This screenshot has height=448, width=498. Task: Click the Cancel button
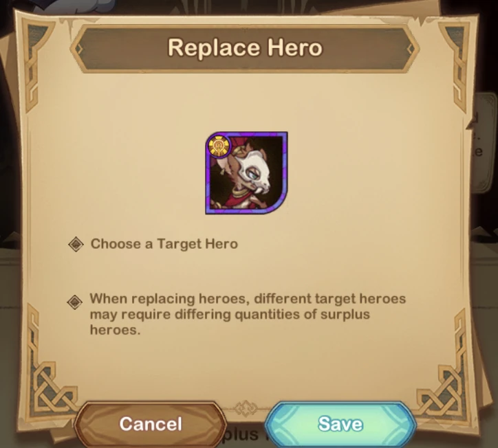151,424
